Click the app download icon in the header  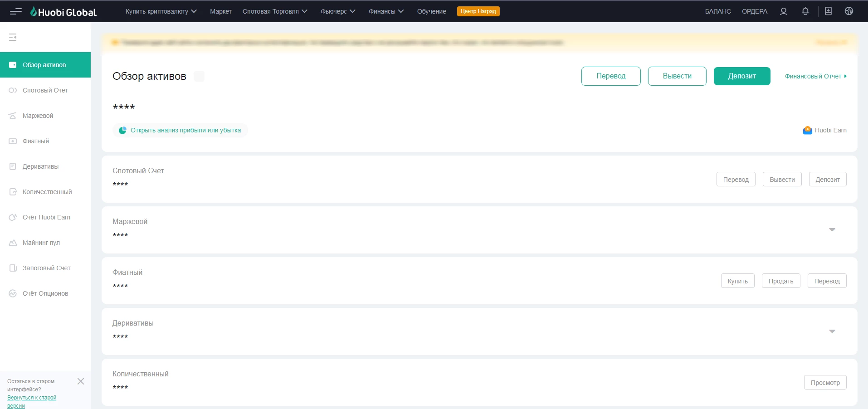[x=828, y=11]
